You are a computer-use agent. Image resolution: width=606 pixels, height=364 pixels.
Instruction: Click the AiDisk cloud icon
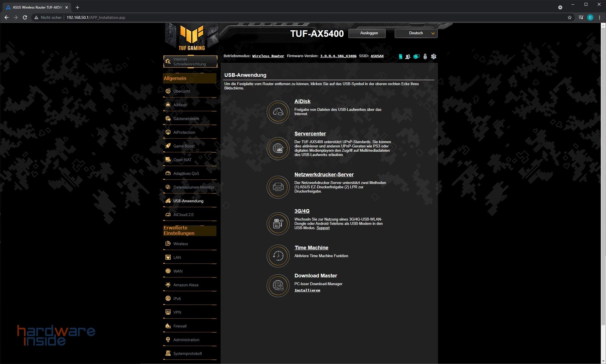click(278, 112)
